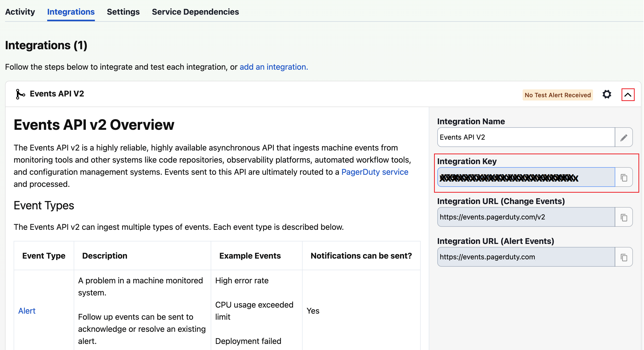Select the Integrations tab
Viewport: 644px width, 350px height.
tap(71, 12)
